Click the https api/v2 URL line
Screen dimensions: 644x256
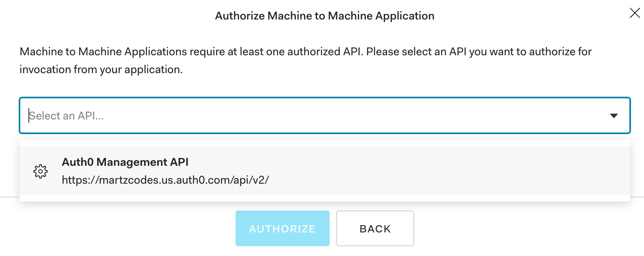click(x=165, y=180)
